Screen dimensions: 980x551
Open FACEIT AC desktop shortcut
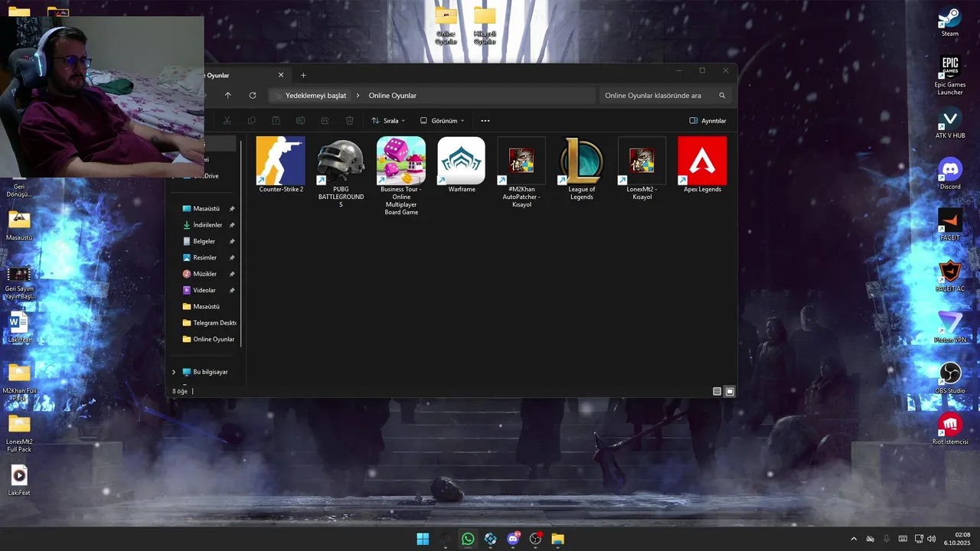point(949,276)
